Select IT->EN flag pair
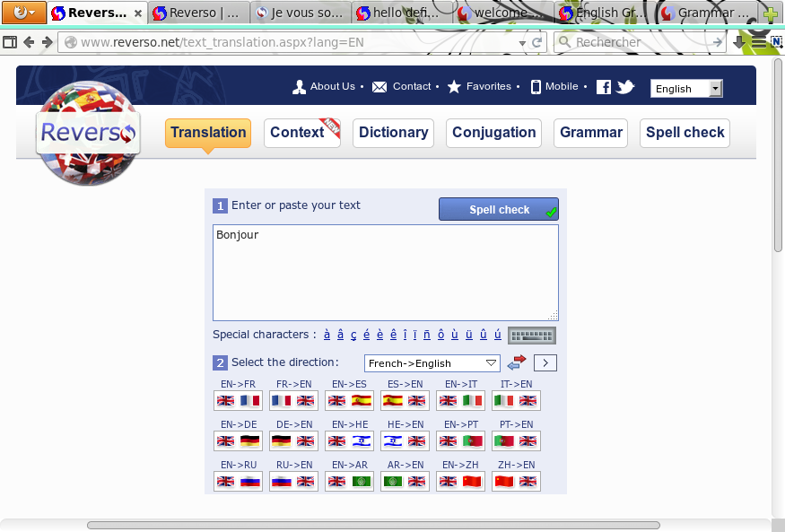The height and width of the screenshot is (532, 785). click(x=516, y=400)
